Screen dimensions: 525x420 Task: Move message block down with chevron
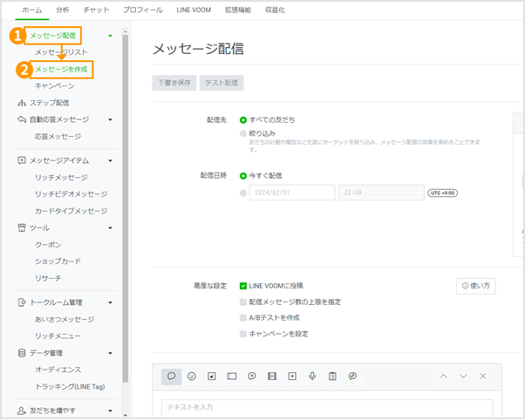click(463, 376)
